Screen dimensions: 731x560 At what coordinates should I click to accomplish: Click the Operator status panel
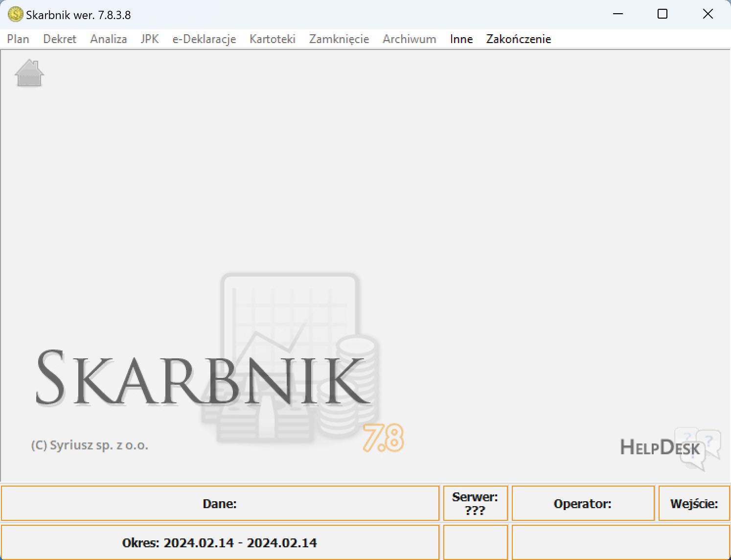583,503
